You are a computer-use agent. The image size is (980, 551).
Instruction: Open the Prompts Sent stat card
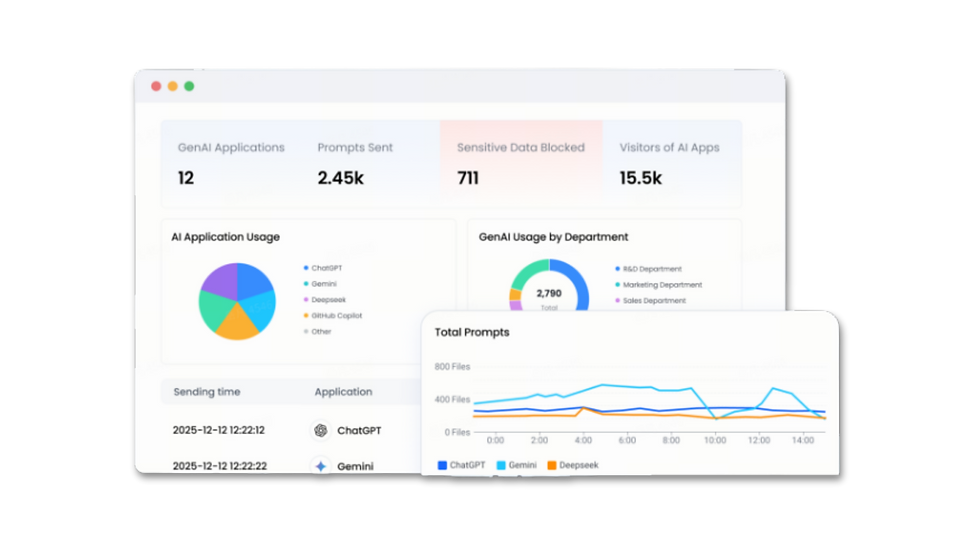click(x=370, y=164)
